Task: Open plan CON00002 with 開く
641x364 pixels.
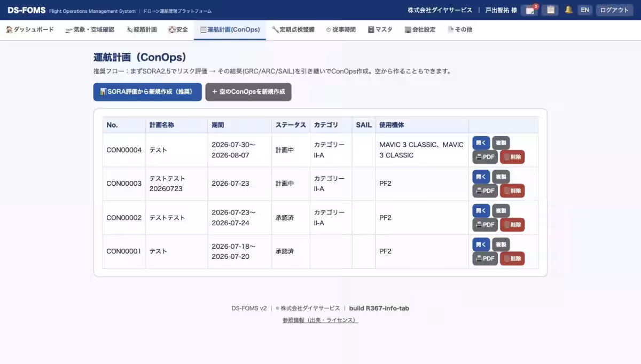Action: click(x=481, y=211)
